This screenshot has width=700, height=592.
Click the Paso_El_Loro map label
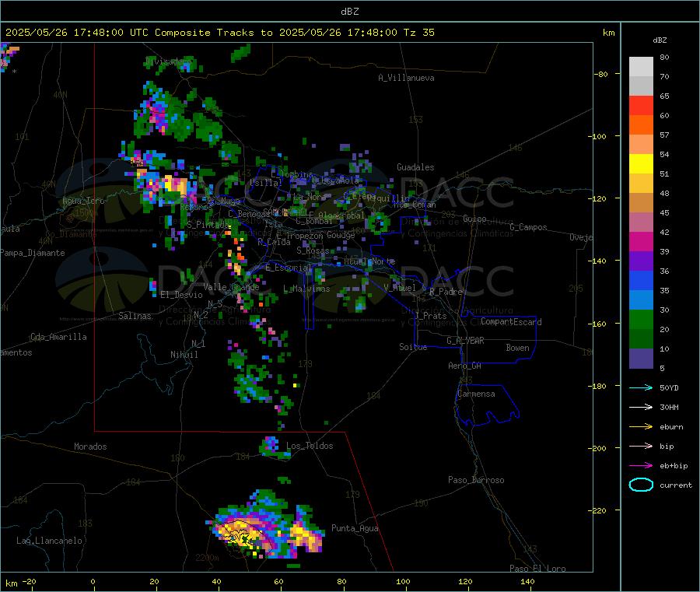(x=537, y=569)
